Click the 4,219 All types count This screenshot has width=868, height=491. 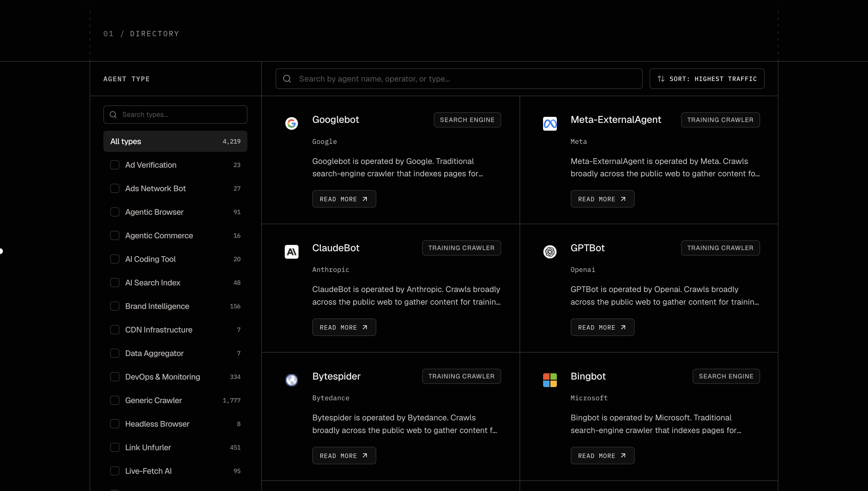(231, 141)
